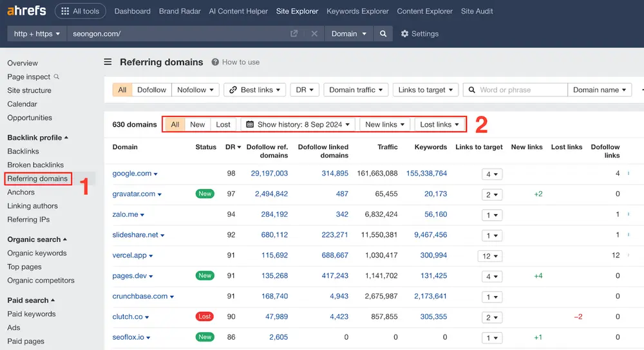
Task: Open Show history: 8 Sep 2024 dropdown
Action: coord(298,124)
